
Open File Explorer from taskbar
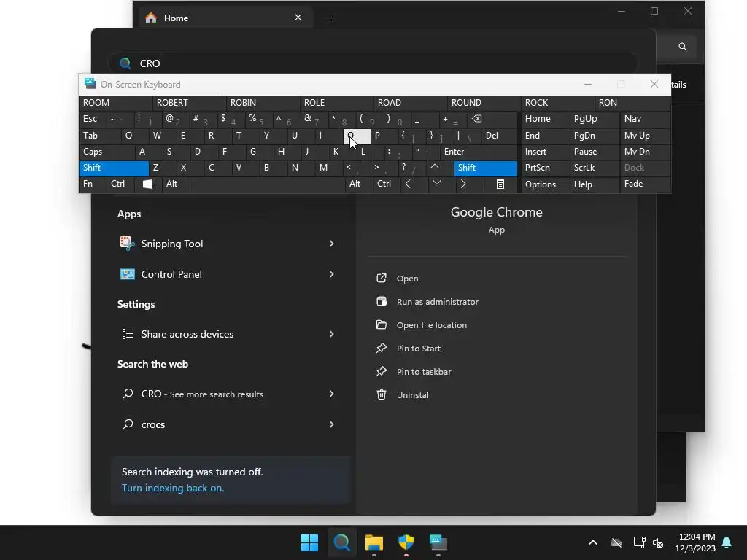coord(374,542)
